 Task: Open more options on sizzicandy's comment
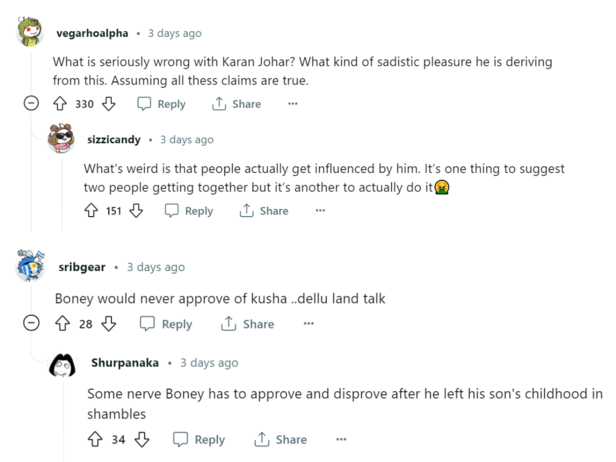point(320,211)
